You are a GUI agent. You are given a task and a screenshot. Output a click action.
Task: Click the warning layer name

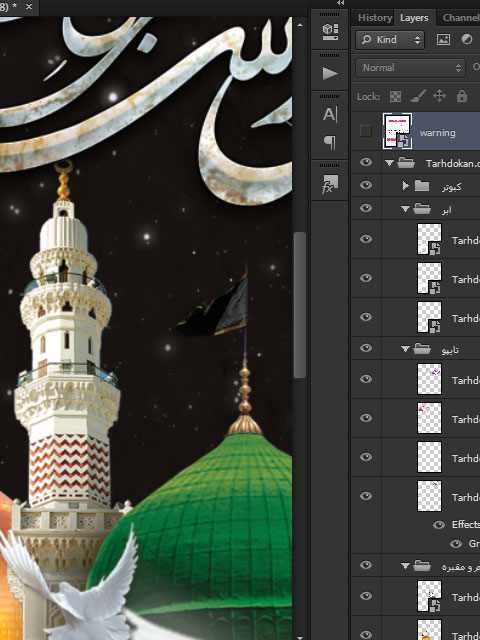pos(437,133)
